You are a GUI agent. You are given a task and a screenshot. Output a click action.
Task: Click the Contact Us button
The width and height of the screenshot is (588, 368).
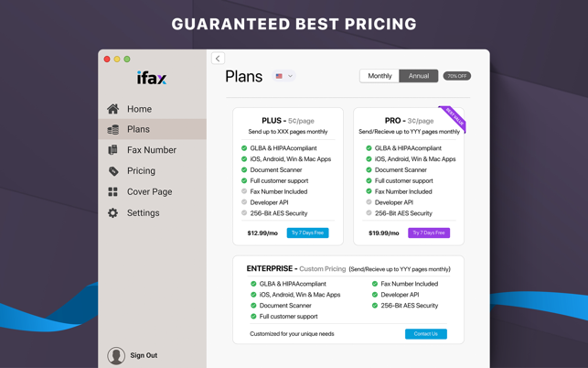tap(425, 334)
